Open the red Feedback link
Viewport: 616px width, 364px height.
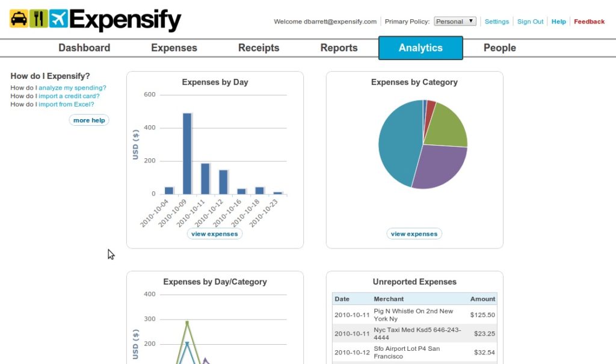tap(589, 22)
